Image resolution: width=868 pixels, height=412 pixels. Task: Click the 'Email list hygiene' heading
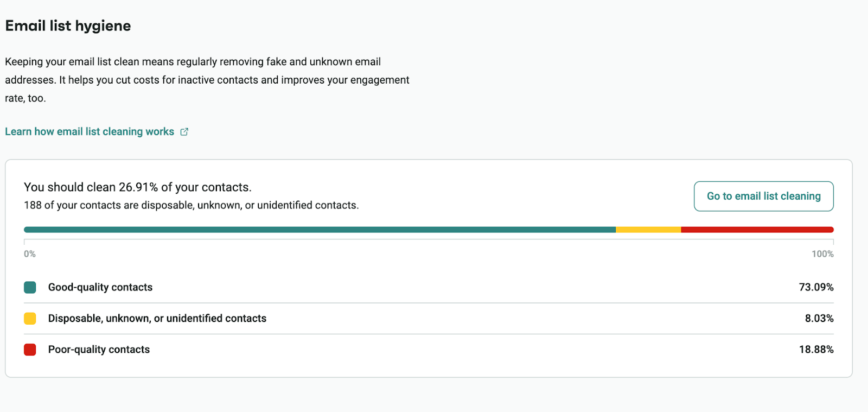[68, 26]
